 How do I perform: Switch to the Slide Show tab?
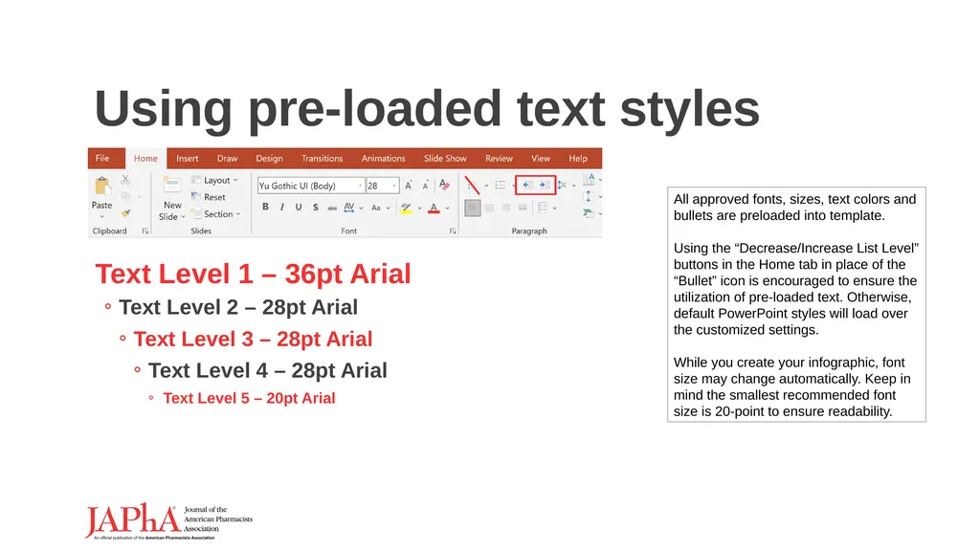(x=445, y=158)
